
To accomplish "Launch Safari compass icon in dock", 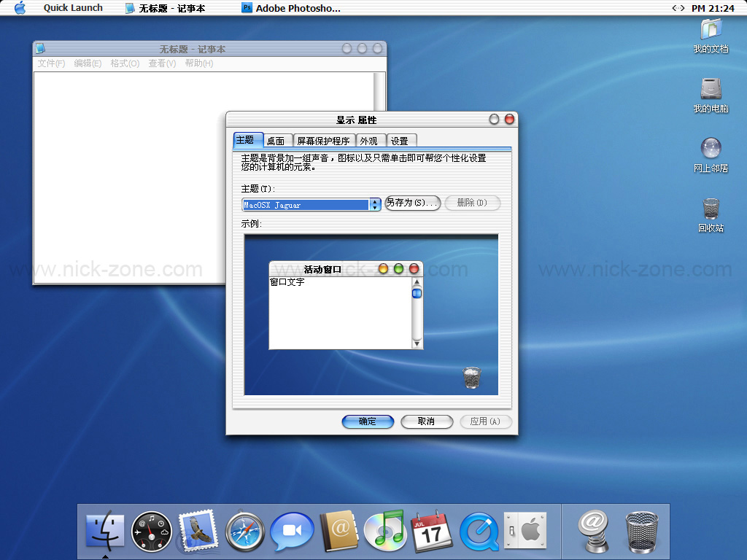I will (245, 532).
